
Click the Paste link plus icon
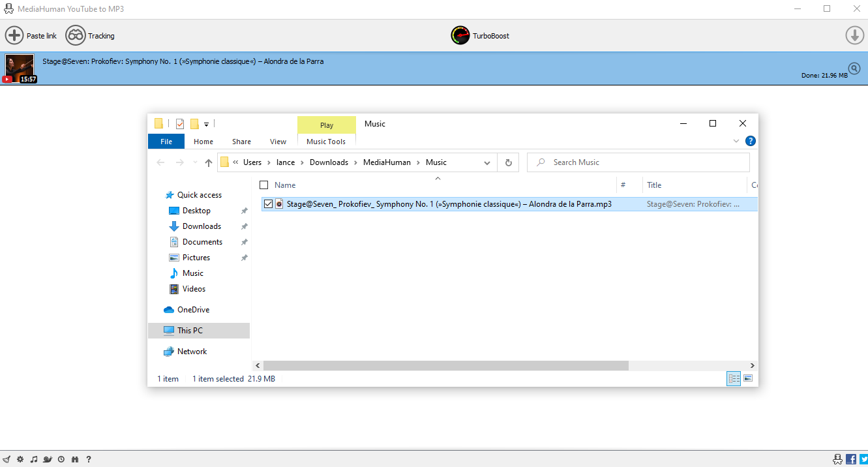tap(14, 36)
